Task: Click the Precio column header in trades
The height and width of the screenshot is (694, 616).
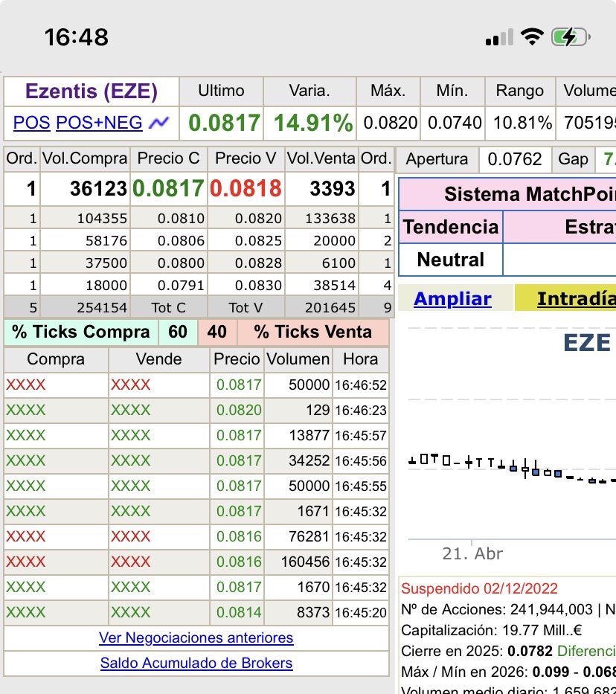Action: pos(237,359)
